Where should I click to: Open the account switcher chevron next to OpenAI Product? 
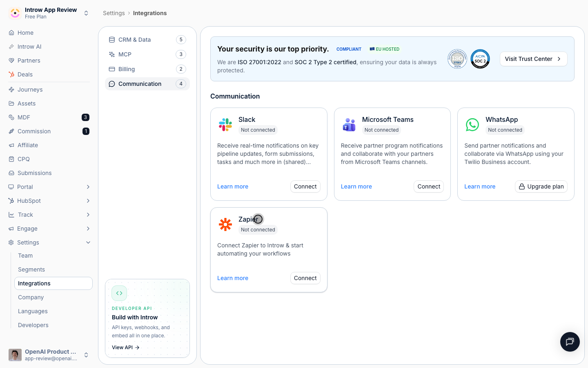tap(86, 355)
